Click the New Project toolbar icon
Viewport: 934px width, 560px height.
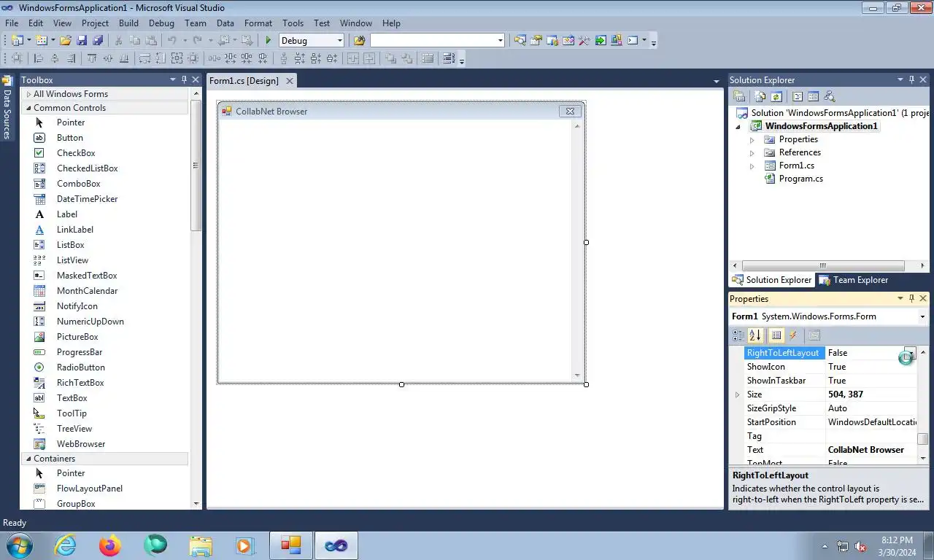tap(17, 41)
